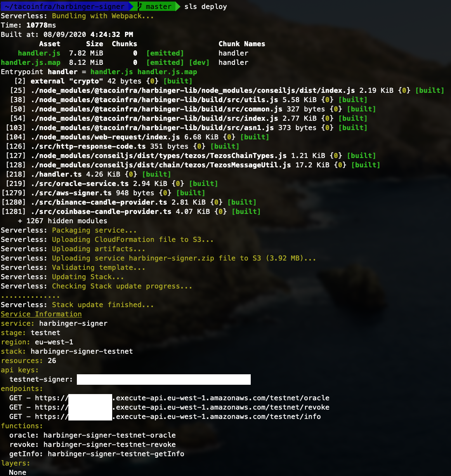Click the testnet/info endpoint URL
The height and width of the screenshot is (476, 451).
178,417
